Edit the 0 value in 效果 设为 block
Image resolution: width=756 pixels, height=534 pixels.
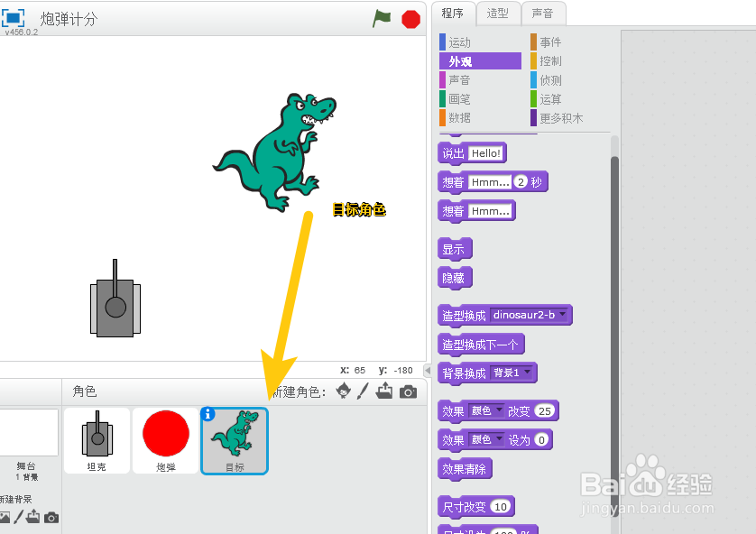point(541,439)
